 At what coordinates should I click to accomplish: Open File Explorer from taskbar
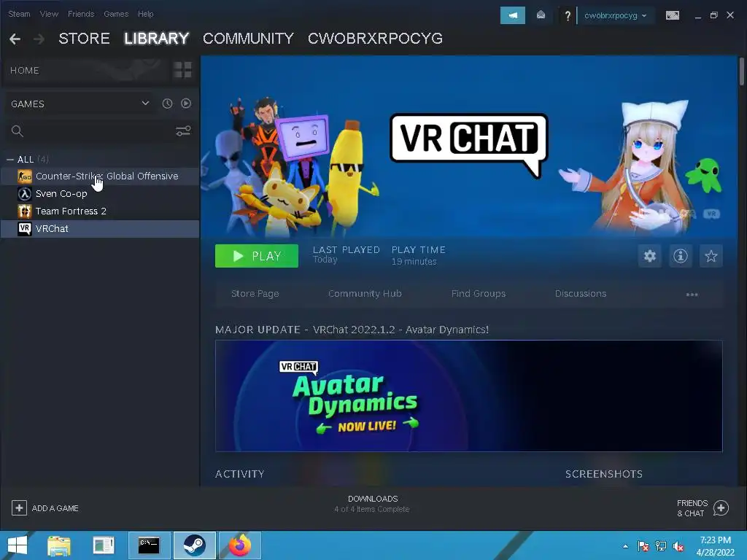tap(59, 545)
